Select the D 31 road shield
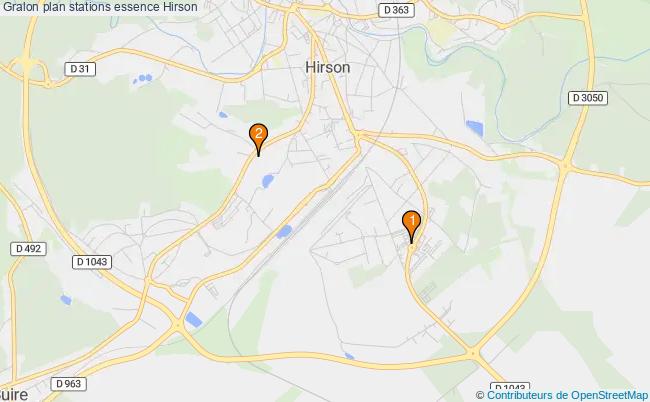The width and height of the screenshot is (650, 402). 80,69
